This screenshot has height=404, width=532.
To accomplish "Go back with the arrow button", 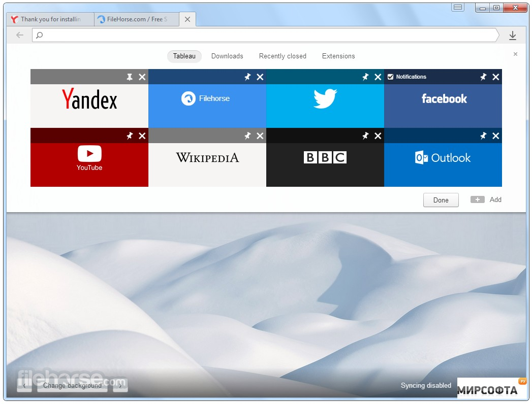I will [20, 35].
